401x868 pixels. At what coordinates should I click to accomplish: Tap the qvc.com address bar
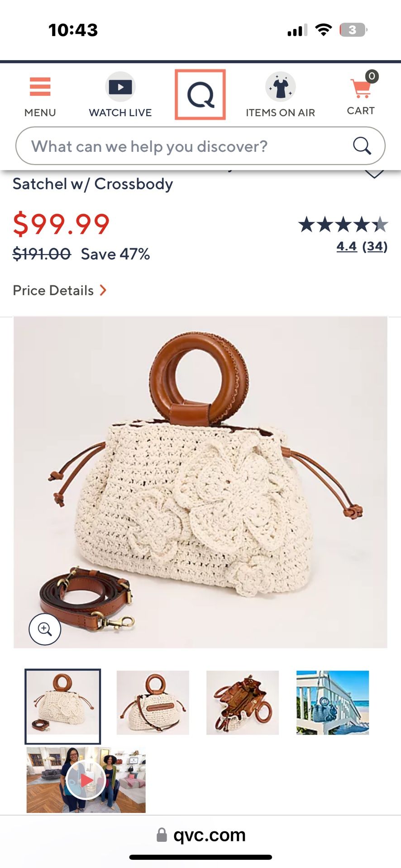(200, 835)
